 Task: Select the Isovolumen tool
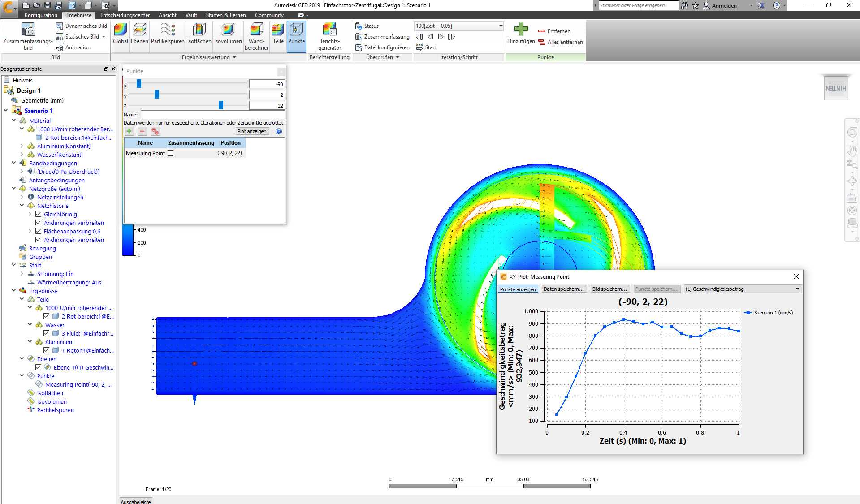228,36
